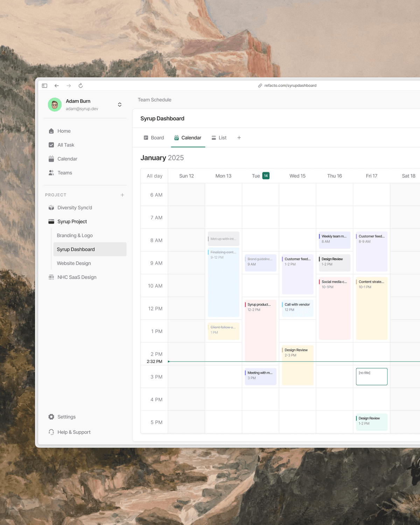Add a new view tab with plus
The width and height of the screenshot is (420, 525).
(x=239, y=138)
